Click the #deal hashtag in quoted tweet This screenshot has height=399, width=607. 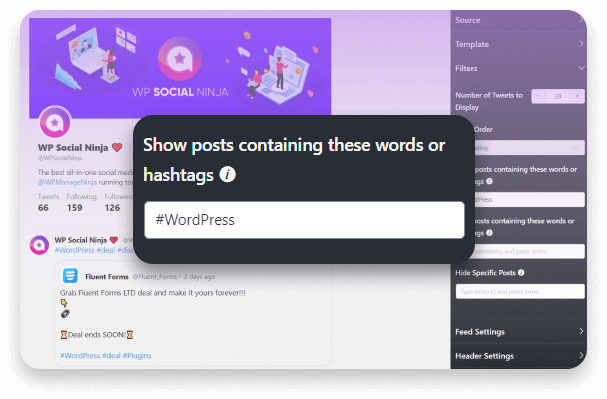click(x=111, y=356)
